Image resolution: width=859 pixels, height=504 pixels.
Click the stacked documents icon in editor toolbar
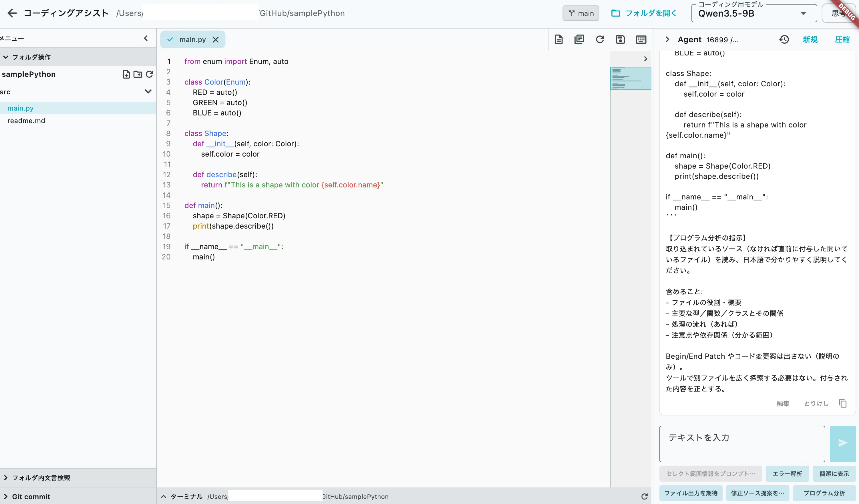[x=579, y=39]
